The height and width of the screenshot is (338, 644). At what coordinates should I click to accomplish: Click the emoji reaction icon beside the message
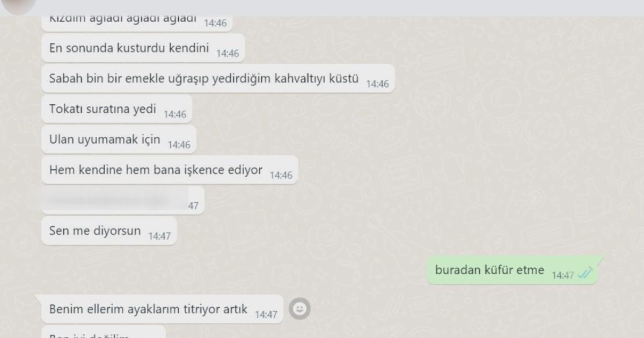[299, 308]
